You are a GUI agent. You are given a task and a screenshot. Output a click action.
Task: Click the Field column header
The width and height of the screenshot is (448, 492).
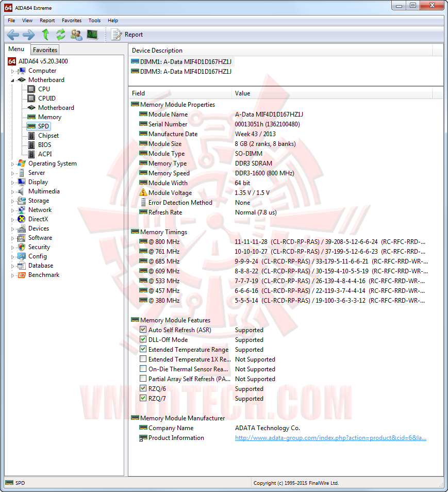pyautogui.click(x=180, y=93)
